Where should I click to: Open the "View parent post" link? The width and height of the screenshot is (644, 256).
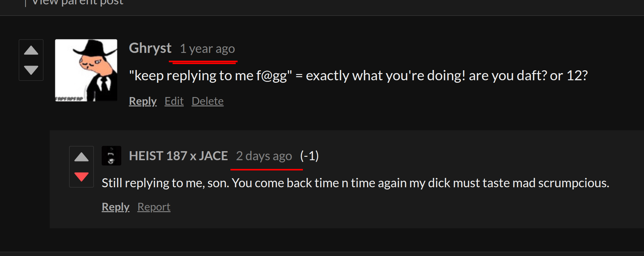tap(78, 2)
